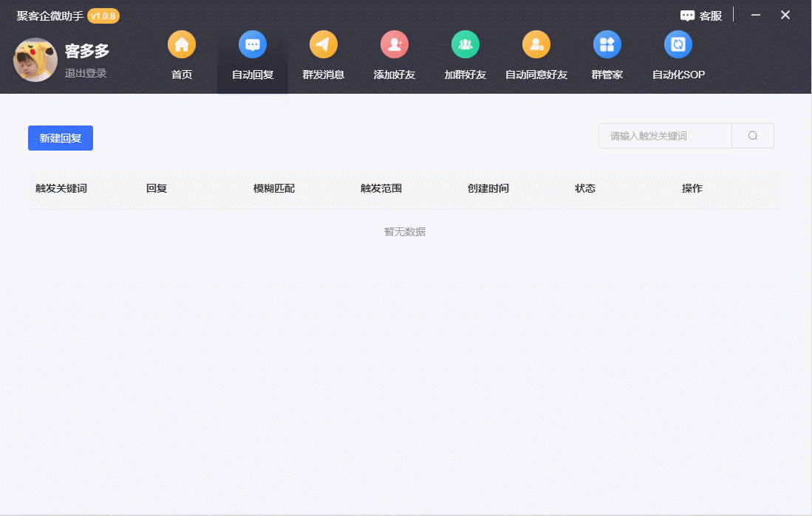The height and width of the screenshot is (516, 812).
Task: Minimize the 聚客企微助手 window
Action: (x=756, y=15)
